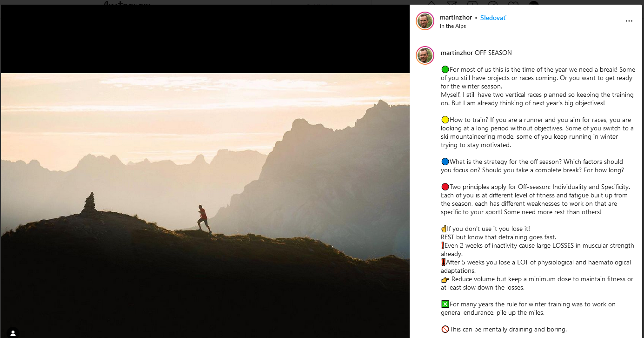Click the avatar beside the OFF SEASON caption
This screenshot has height=338, width=644.
point(425,55)
